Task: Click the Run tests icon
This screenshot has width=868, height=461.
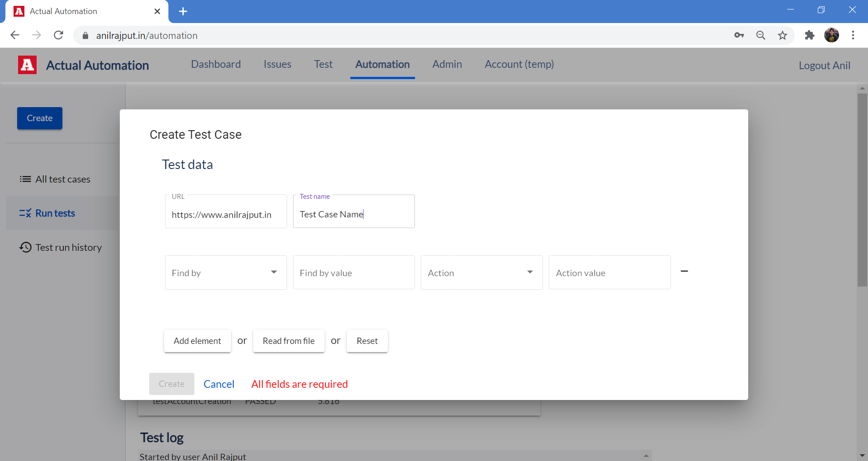Action: tap(25, 213)
